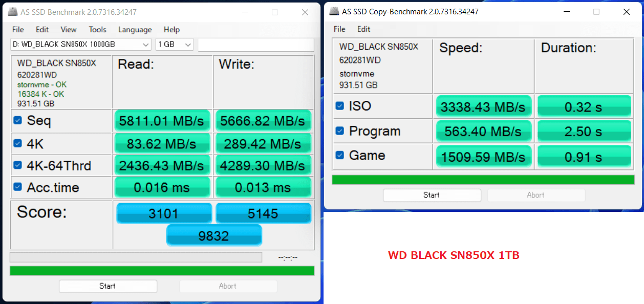The width and height of the screenshot is (644, 304).
Task: Click Start in the Copy-Benchmark window
Action: click(x=432, y=195)
